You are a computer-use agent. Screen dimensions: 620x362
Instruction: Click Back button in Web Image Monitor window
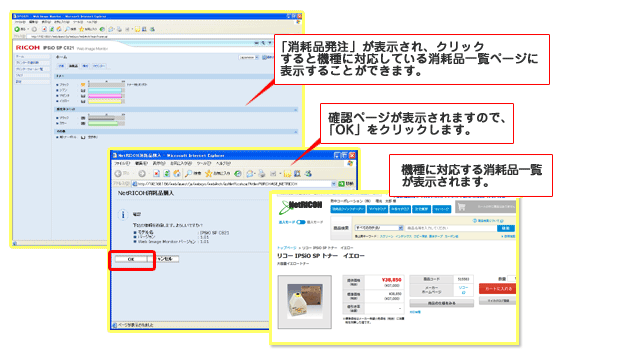pyautogui.click(x=19, y=29)
